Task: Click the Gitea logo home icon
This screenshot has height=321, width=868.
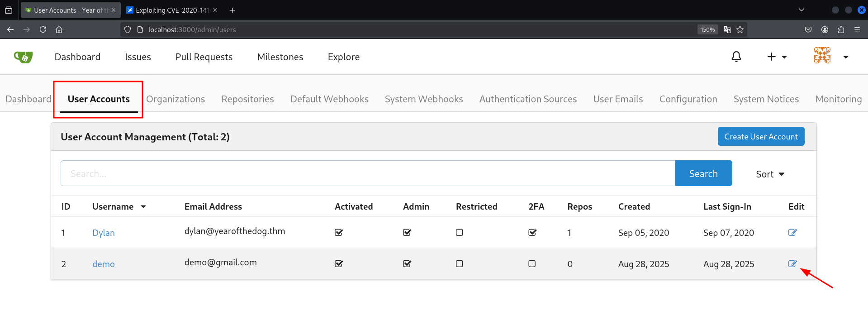Action: (x=24, y=57)
